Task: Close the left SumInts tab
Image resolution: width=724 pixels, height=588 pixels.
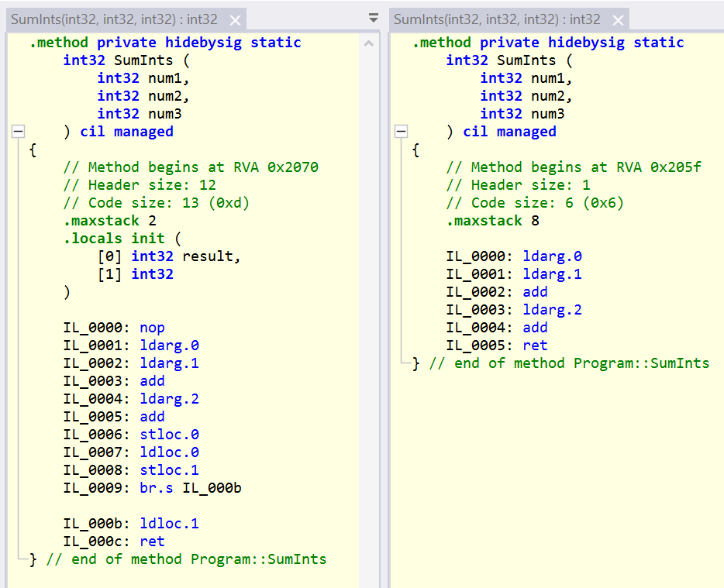Action: (x=236, y=17)
